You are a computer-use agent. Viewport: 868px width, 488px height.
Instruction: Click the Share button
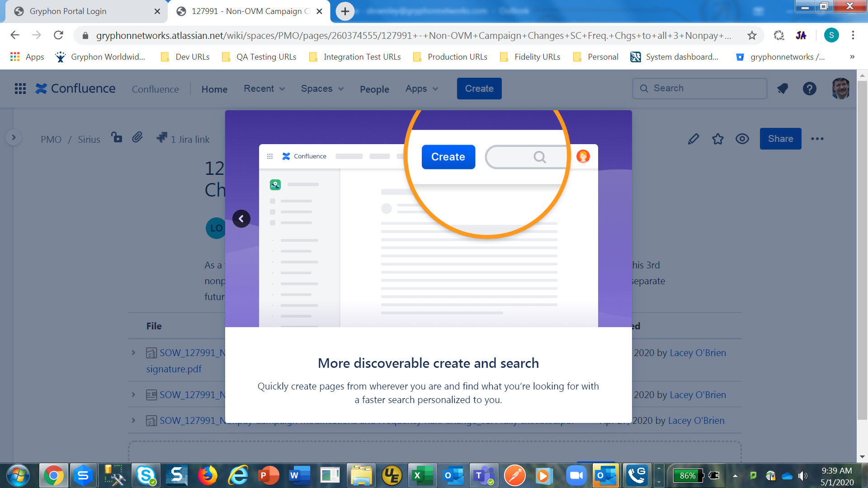click(x=780, y=139)
